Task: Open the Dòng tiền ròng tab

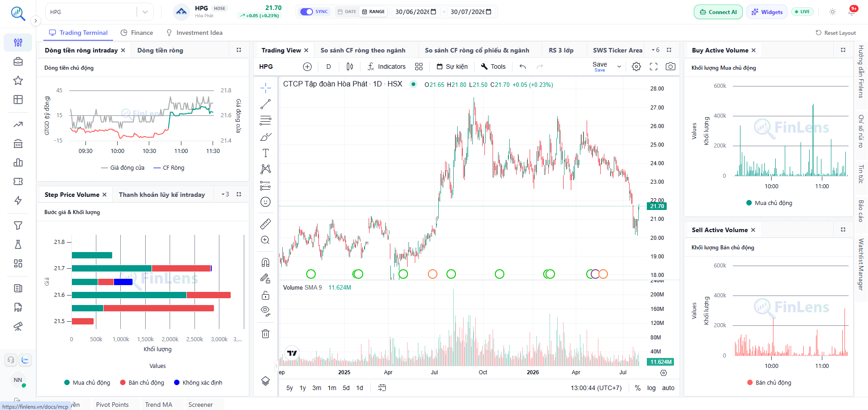Action: tap(160, 50)
